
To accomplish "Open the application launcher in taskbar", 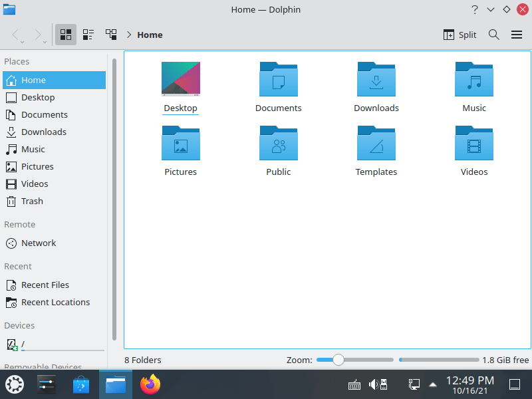I will (15, 385).
